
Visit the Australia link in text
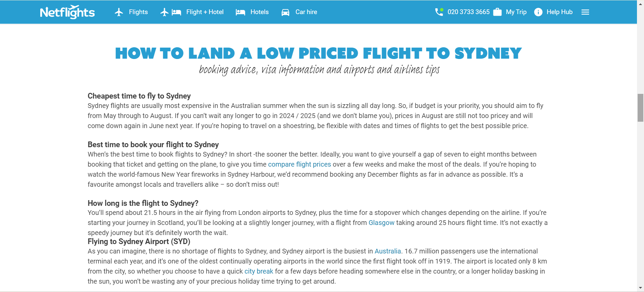(387, 251)
